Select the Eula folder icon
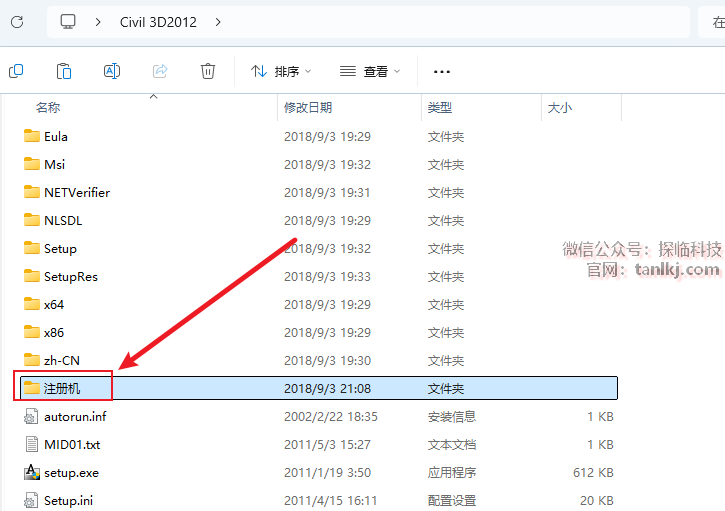725x511 pixels. tap(31, 136)
